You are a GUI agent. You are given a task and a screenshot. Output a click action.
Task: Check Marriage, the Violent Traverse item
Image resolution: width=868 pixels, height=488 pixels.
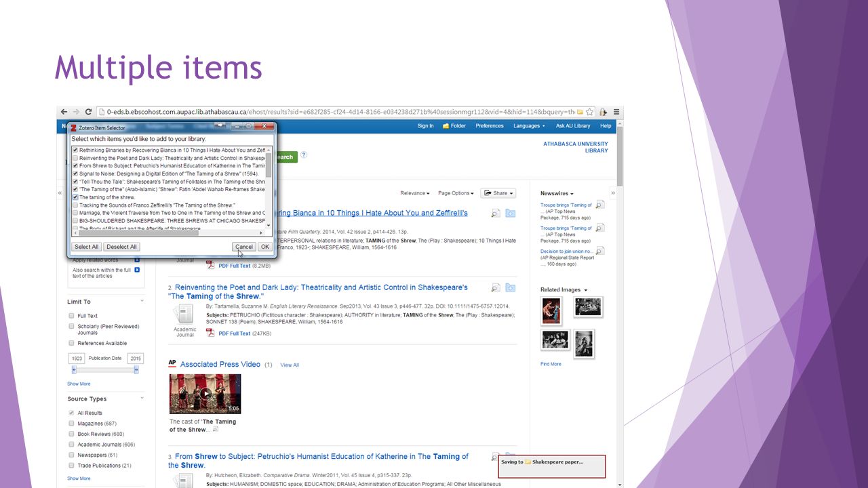(75, 213)
